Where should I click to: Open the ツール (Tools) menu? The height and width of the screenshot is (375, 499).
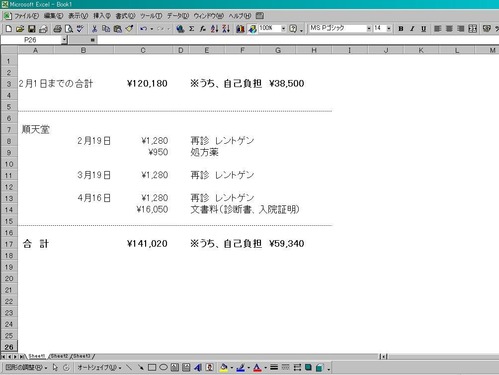151,16
